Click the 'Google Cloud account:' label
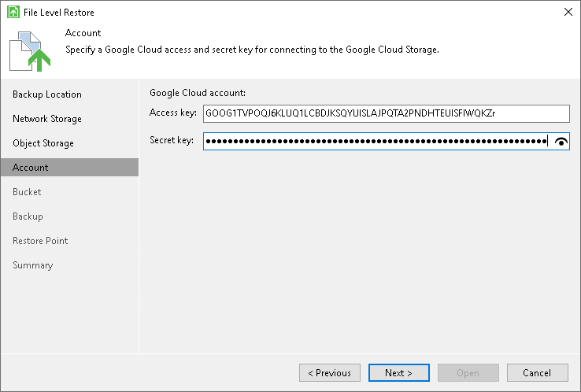 tap(198, 93)
